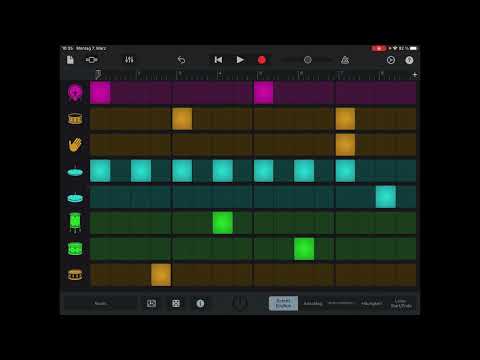This screenshot has height=360, width=480.
Task: Undo the last edit
Action: [x=181, y=60]
